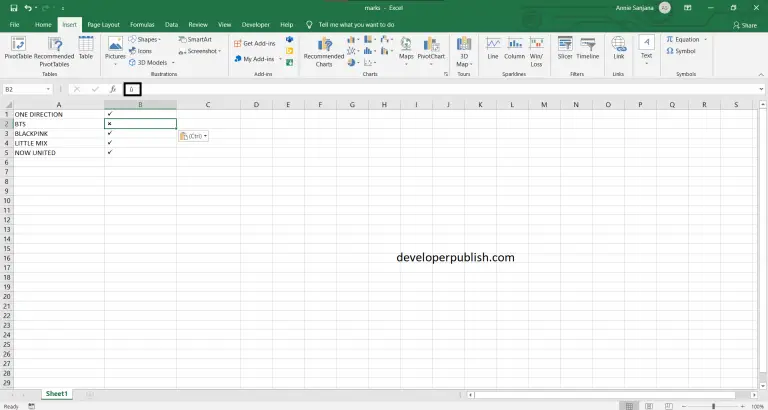
Task: Insert a Line sparkline
Action: click(492, 49)
